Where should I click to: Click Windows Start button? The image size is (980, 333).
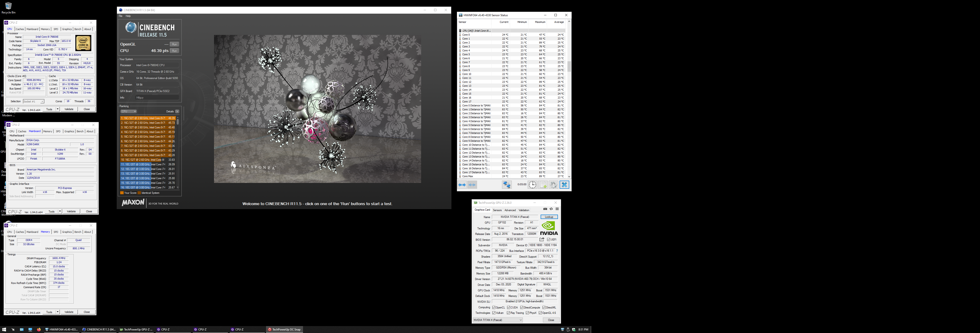click(x=4, y=330)
